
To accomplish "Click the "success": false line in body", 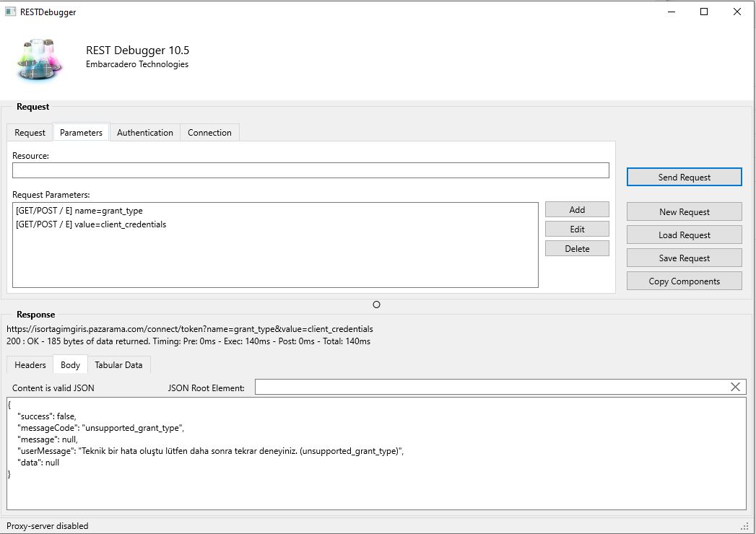I will coord(47,416).
